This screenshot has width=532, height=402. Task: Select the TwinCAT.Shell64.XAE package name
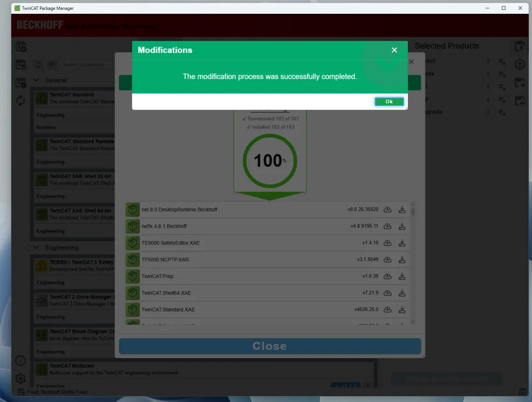tap(166, 292)
